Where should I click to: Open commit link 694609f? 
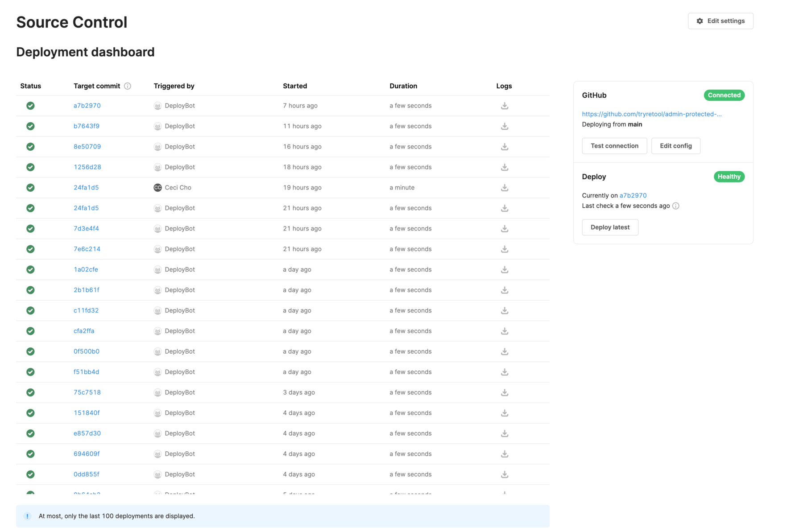pyautogui.click(x=87, y=454)
